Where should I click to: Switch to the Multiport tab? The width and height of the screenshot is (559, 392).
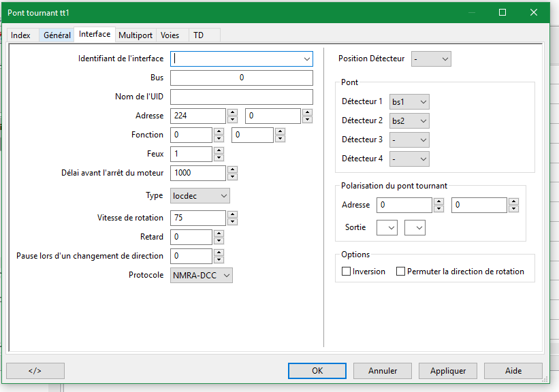click(135, 35)
